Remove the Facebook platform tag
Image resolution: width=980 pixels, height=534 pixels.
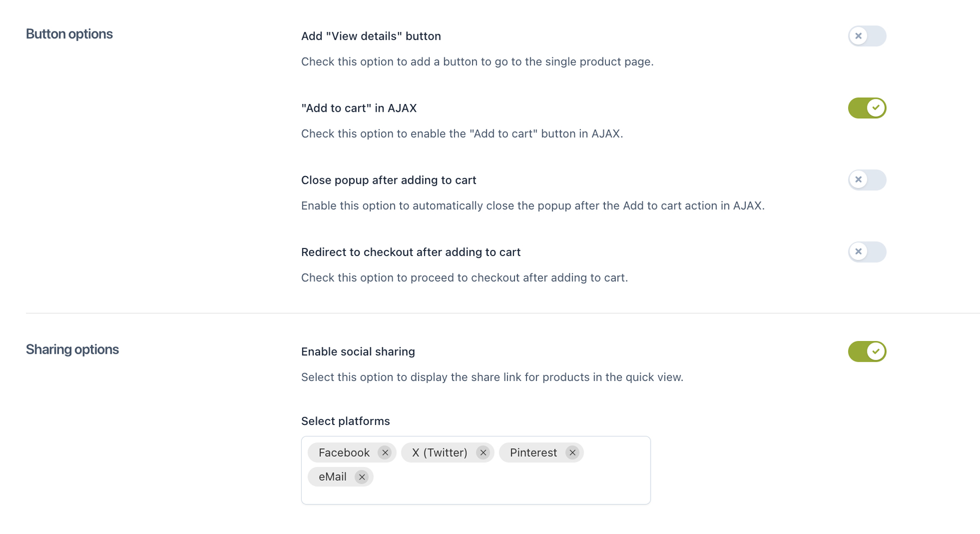pyautogui.click(x=385, y=453)
